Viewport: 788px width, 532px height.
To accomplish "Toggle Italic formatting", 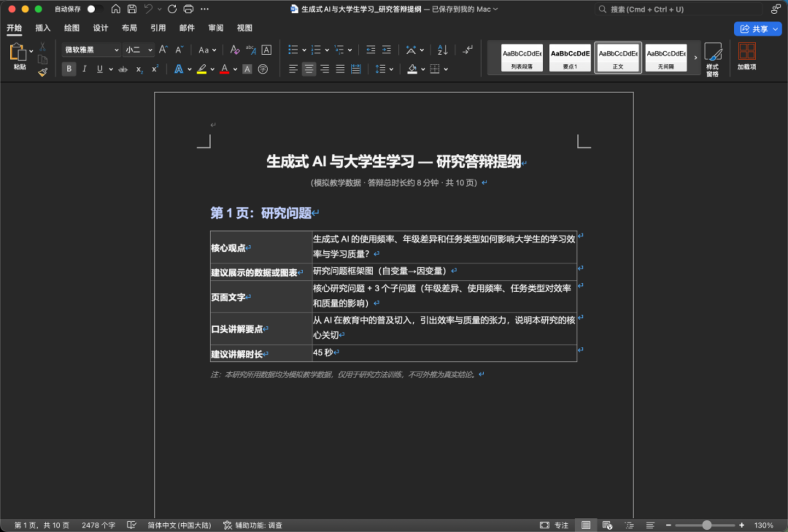I will point(84,69).
